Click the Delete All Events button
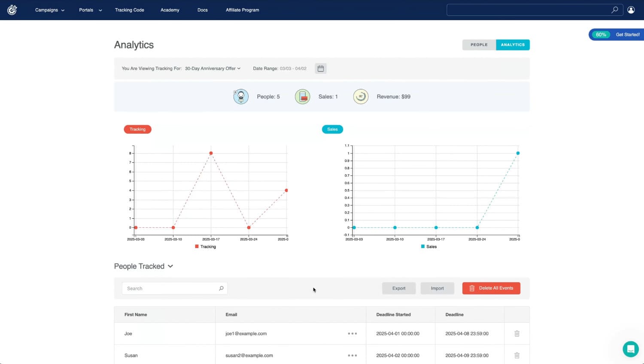644x364 pixels. pyautogui.click(x=491, y=288)
